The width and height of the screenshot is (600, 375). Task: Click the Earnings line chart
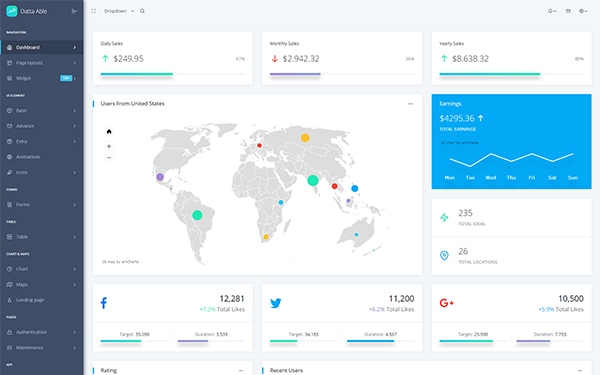[x=511, y=160]
